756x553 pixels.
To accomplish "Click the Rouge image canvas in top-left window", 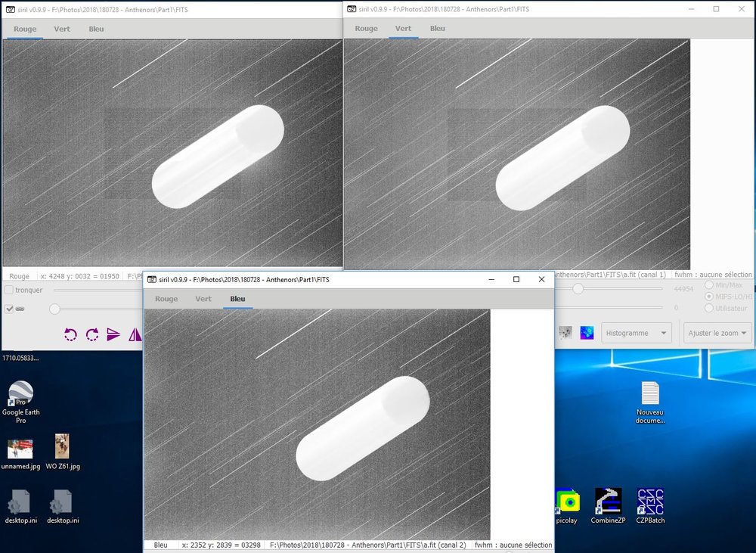I will (x=172, y=153).
